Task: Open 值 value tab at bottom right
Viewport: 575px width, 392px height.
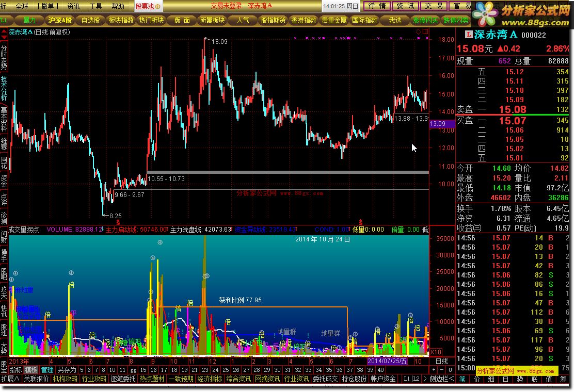Action: click(549, 379)
